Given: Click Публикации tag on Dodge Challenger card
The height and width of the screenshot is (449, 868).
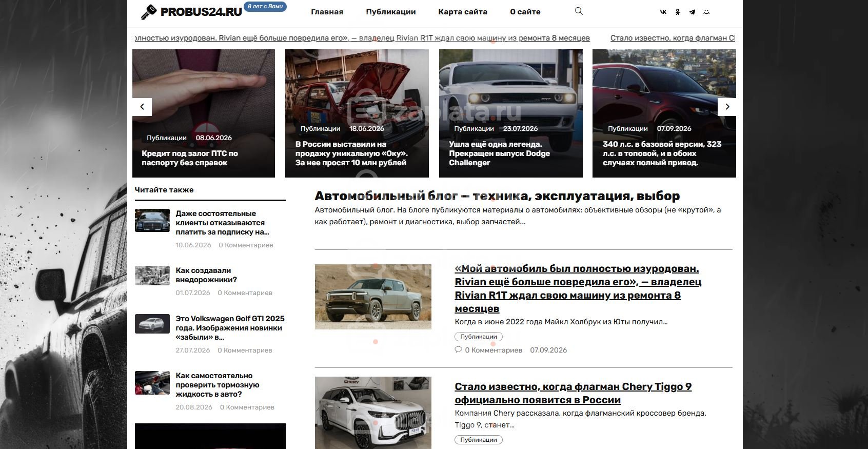Looking at the screenshot, I should (x=474, y=129).
